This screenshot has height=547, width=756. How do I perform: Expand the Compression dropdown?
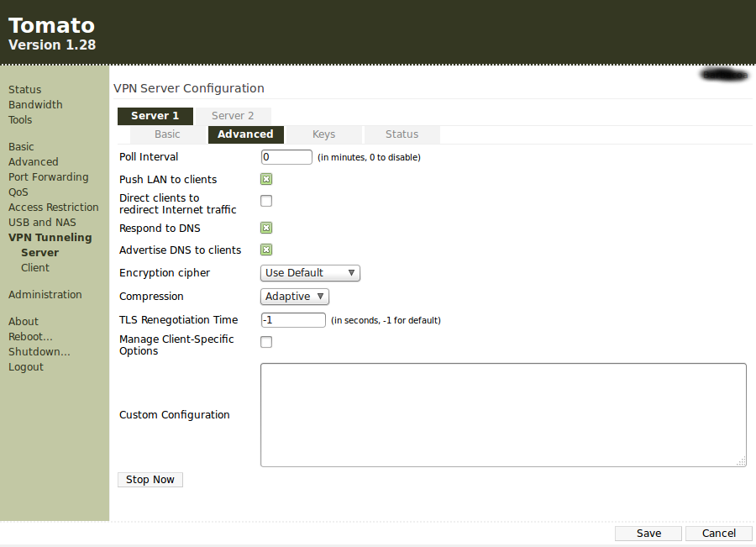295,297
